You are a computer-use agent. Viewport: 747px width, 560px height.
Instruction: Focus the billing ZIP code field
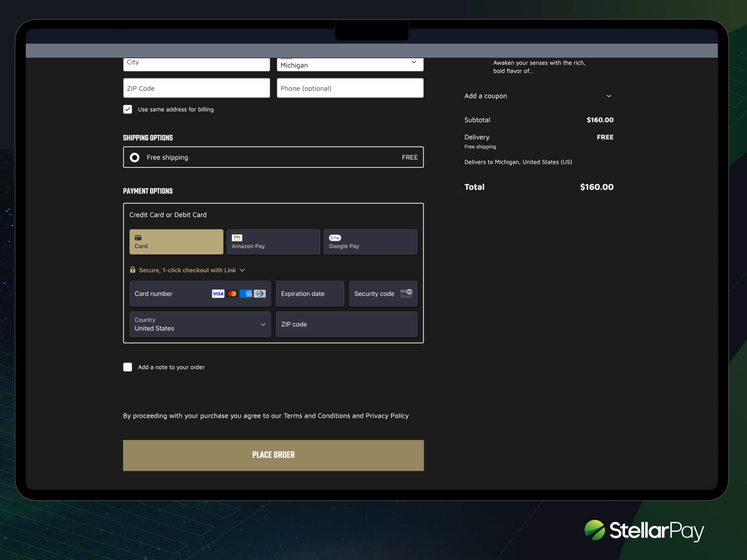coord(347,324)
